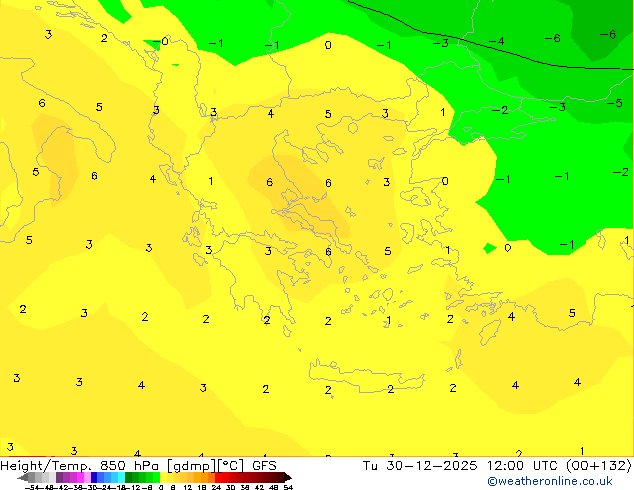
Task: Select the bright red swatch in the legend
Action: pos(218,477)
